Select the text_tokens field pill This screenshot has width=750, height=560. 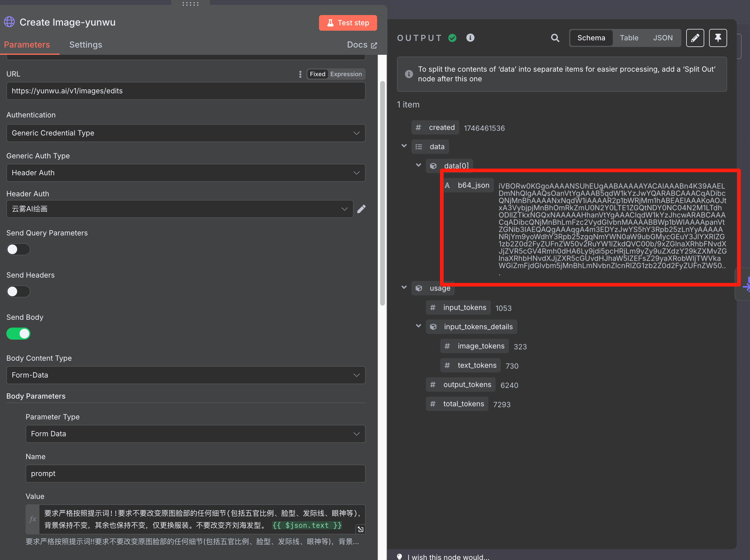tap(470, 366)
